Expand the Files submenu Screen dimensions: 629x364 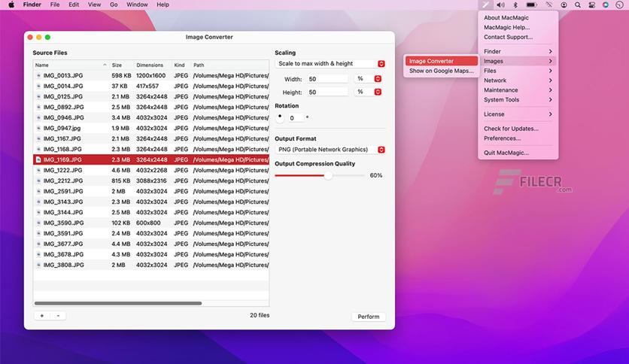(x=518, y=71)
